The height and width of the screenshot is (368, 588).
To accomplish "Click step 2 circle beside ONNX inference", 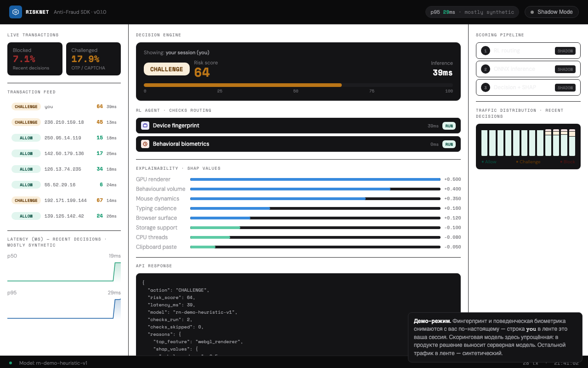I will click(486, 69).
